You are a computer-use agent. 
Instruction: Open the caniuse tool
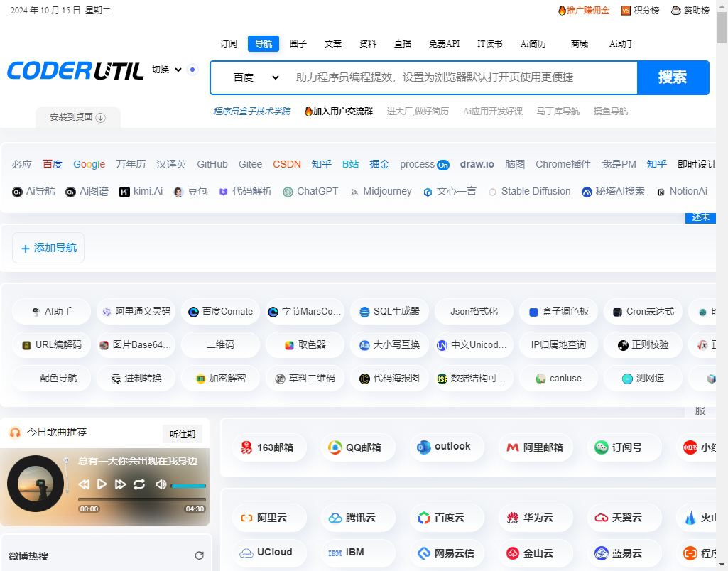[558, 379]
